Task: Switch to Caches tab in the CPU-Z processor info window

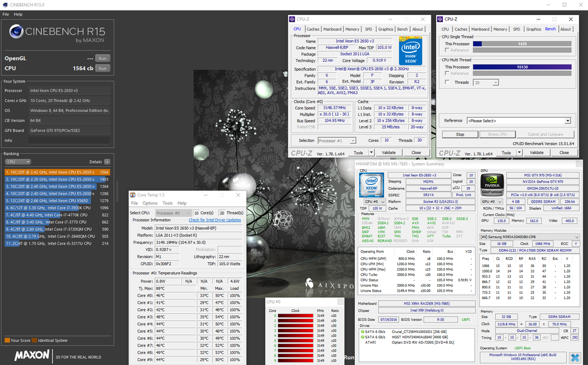Action: coord(313,29)
